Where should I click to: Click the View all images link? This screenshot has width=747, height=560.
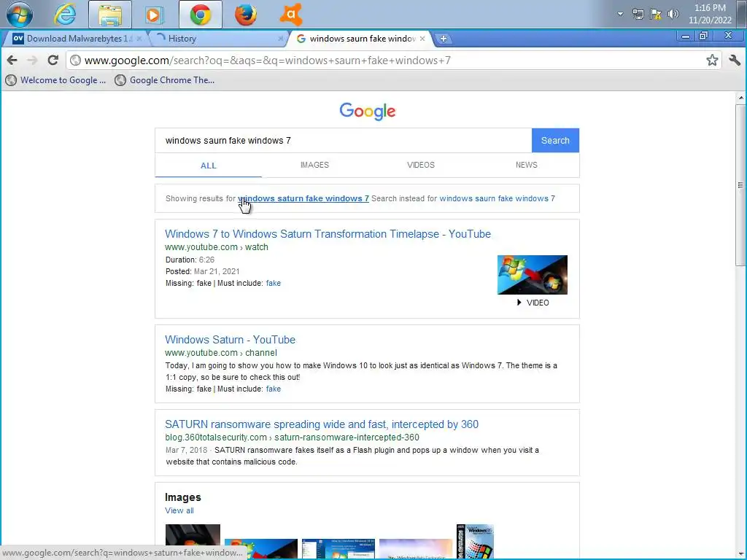[x=179, y=510]
